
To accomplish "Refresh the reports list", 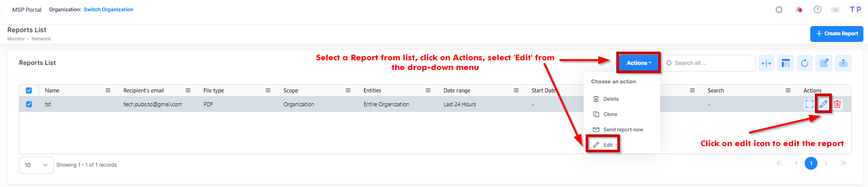I will click(805, 63).
